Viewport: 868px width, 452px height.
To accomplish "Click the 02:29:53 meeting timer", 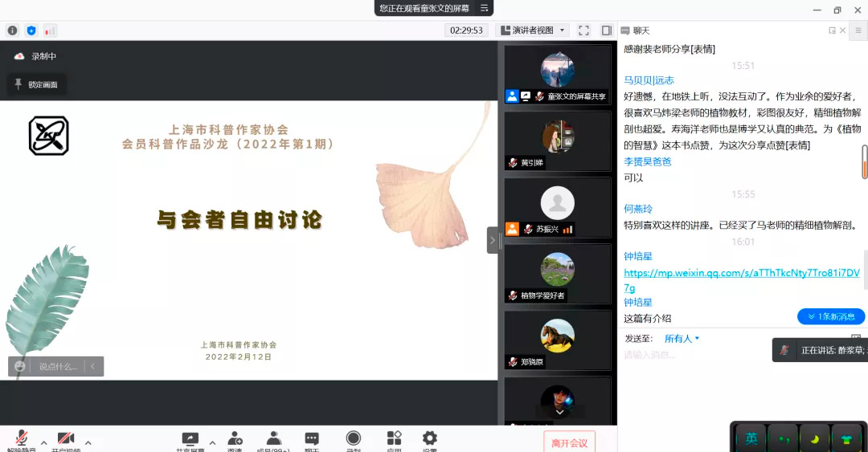I will [x=466, y=31].
